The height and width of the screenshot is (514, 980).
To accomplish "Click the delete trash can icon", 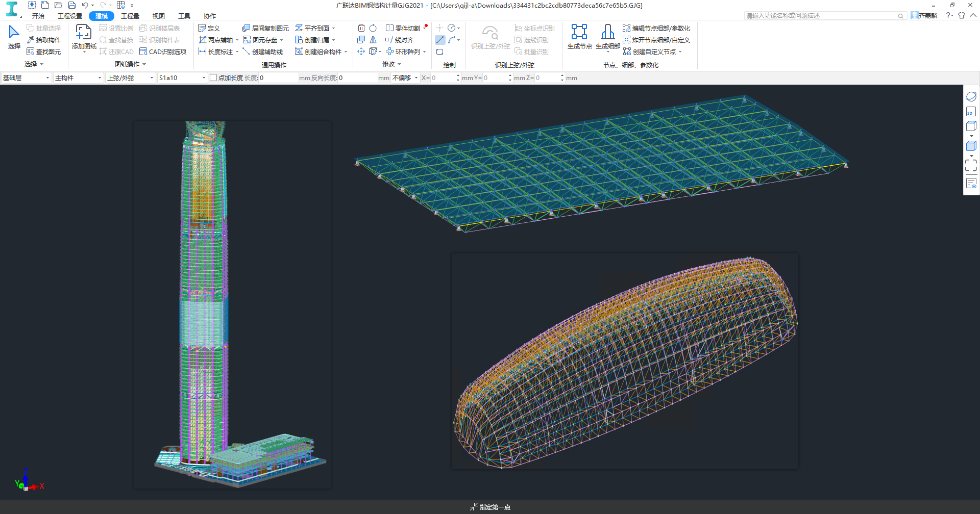I will 361,28.
